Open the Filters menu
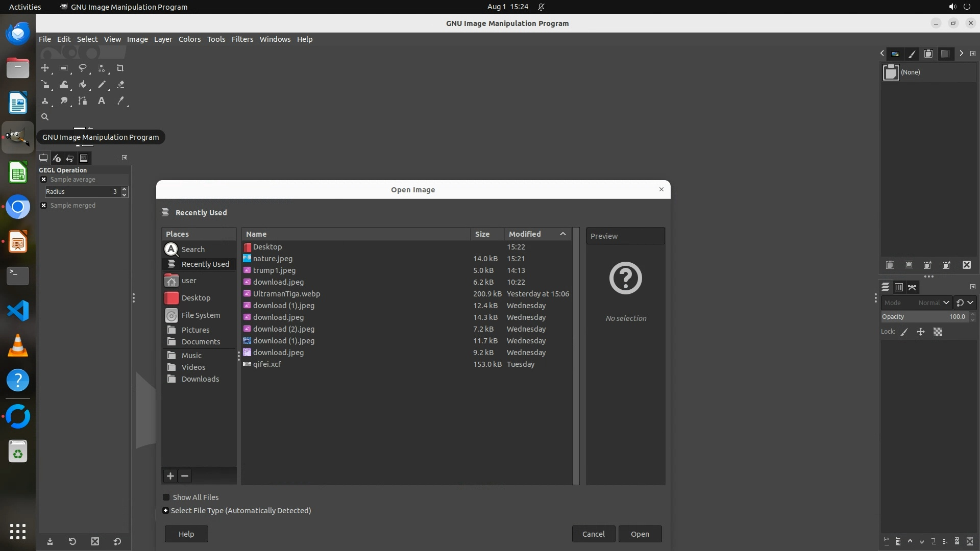 pyautogui.click(x=242, y=39)
